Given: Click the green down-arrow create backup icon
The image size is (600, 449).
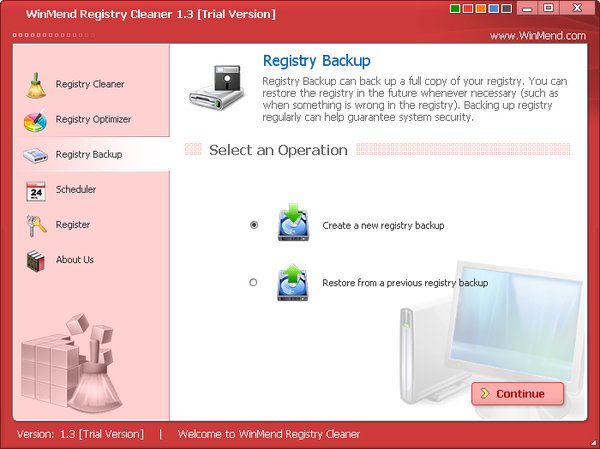Looking at the screenshot, I should pyautogui.click(x=293, y=222).
